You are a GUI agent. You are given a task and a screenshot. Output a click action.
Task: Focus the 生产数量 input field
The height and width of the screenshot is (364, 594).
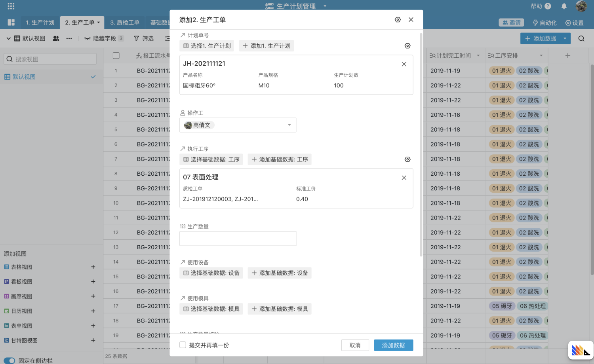[x=238, y=239]
